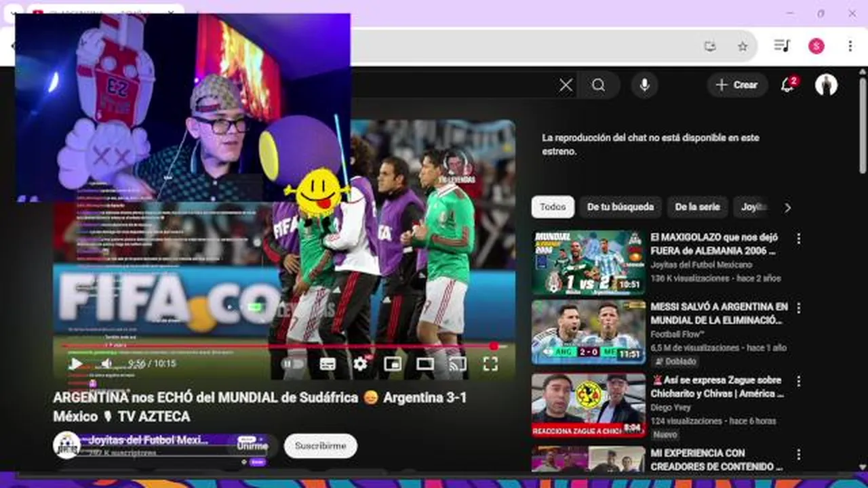
Task: Open options for the MESSI SALVÓ video
Action: point(798,308)
